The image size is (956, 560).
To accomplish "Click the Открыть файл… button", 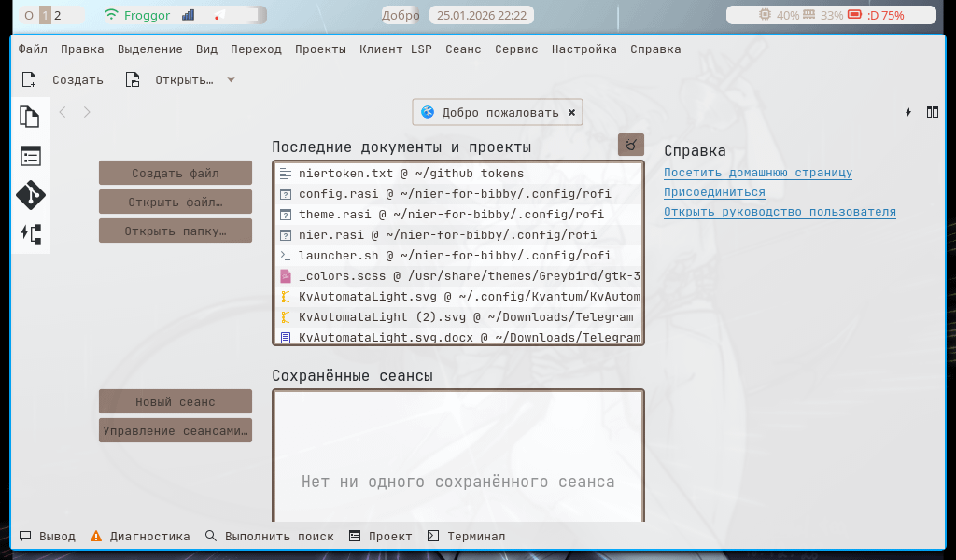I will coord(176,202).
